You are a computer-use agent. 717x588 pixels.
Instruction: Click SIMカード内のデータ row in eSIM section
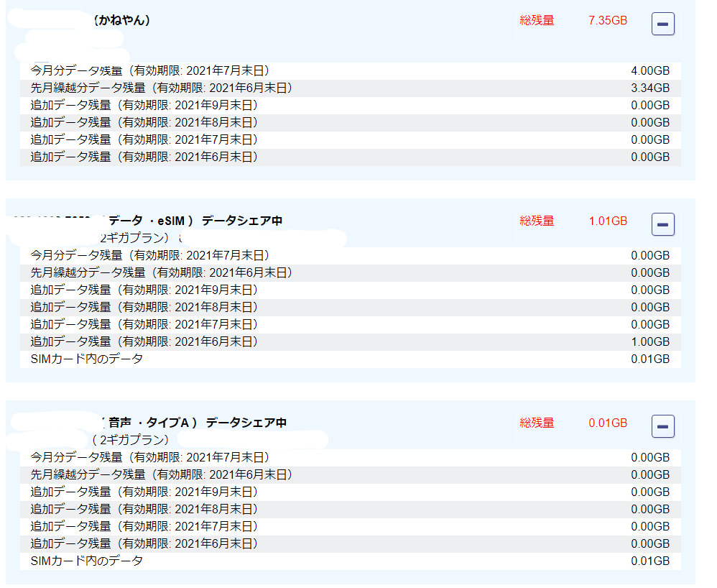86,359
